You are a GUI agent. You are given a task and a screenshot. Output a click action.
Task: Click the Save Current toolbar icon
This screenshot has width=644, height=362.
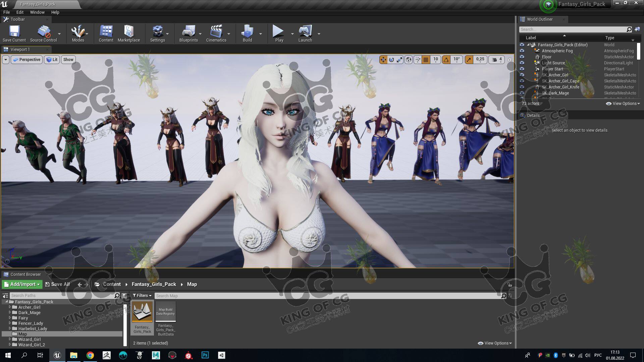click(x=14, y=33)
